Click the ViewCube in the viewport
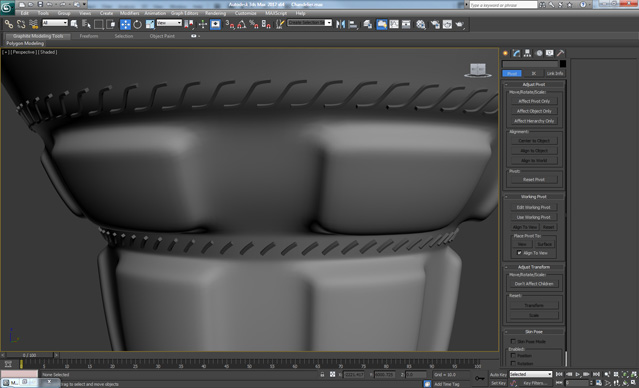The image size is (639, 388). [x=477, y=70]
